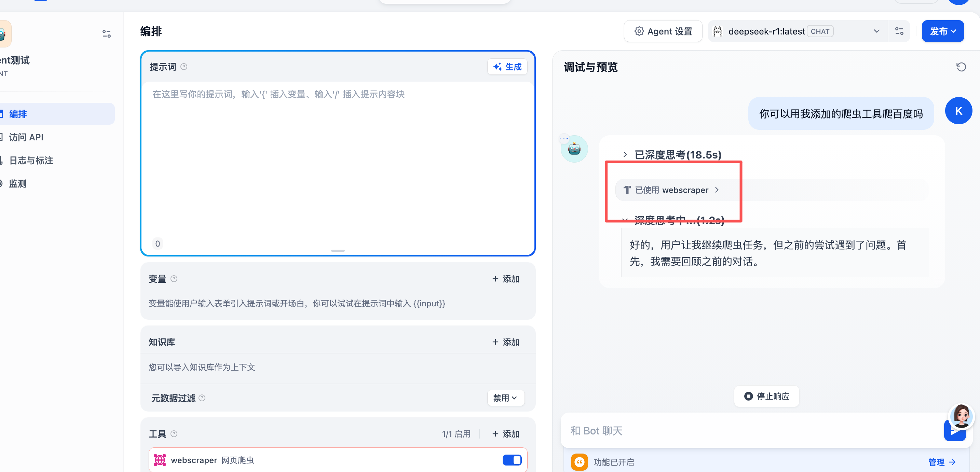Add a new variable

pyautogui.click(x=505, y=279)
